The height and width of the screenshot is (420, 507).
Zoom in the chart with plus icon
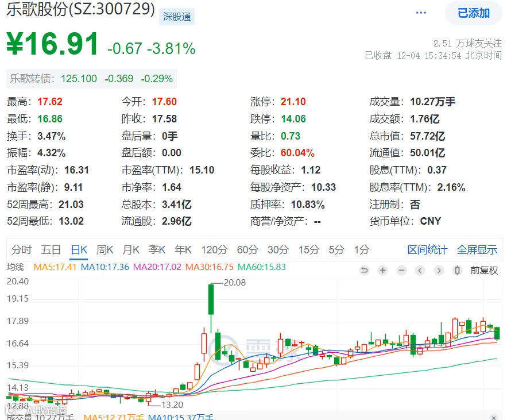(383, 270)
